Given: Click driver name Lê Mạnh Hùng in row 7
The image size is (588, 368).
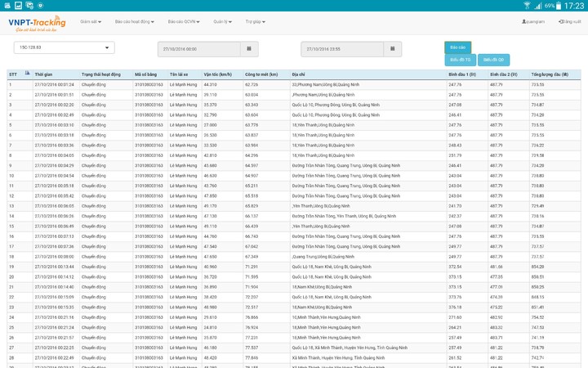Looking at the screenshot, I should [x=183, y=146].
